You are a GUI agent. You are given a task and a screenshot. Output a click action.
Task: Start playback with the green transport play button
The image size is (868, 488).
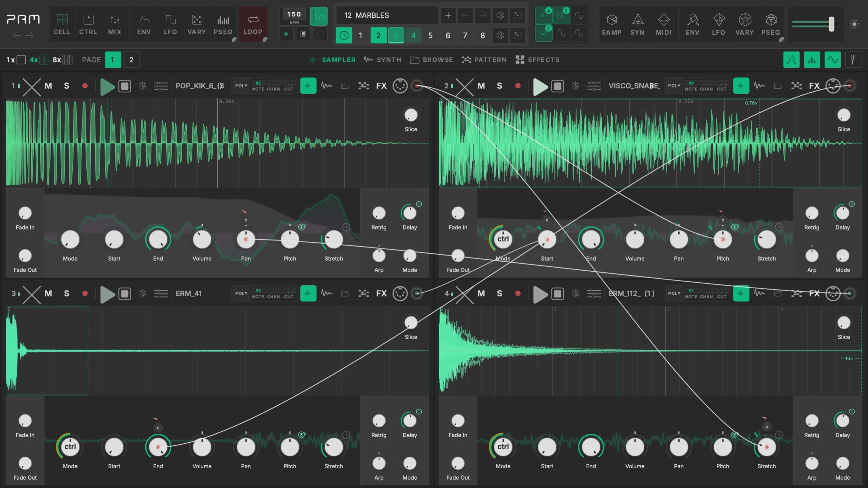pyautogui.click(x=286, y=34)
